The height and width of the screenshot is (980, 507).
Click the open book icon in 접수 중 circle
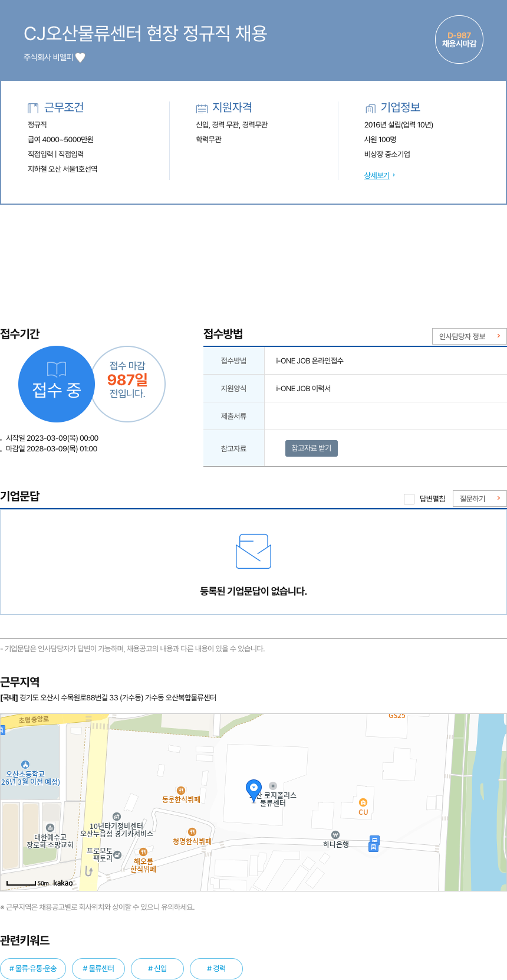(57, 369)
